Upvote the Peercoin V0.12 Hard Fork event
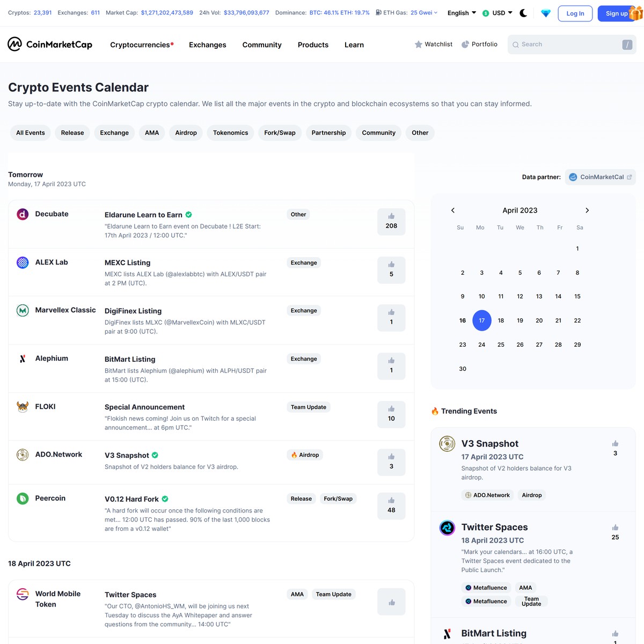 pos(391,506)
